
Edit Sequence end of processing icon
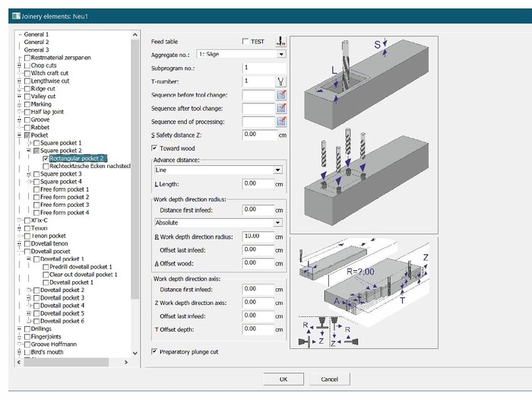click(x=281, y=122)
